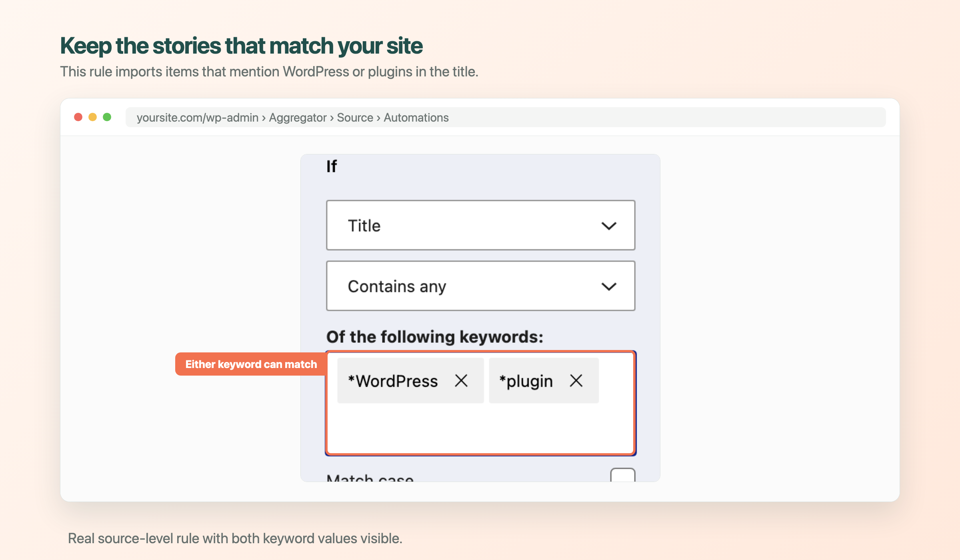Screen dimensions: 960x560
Task: Click the yellow minimize window dot
Action: click(92, 117)
